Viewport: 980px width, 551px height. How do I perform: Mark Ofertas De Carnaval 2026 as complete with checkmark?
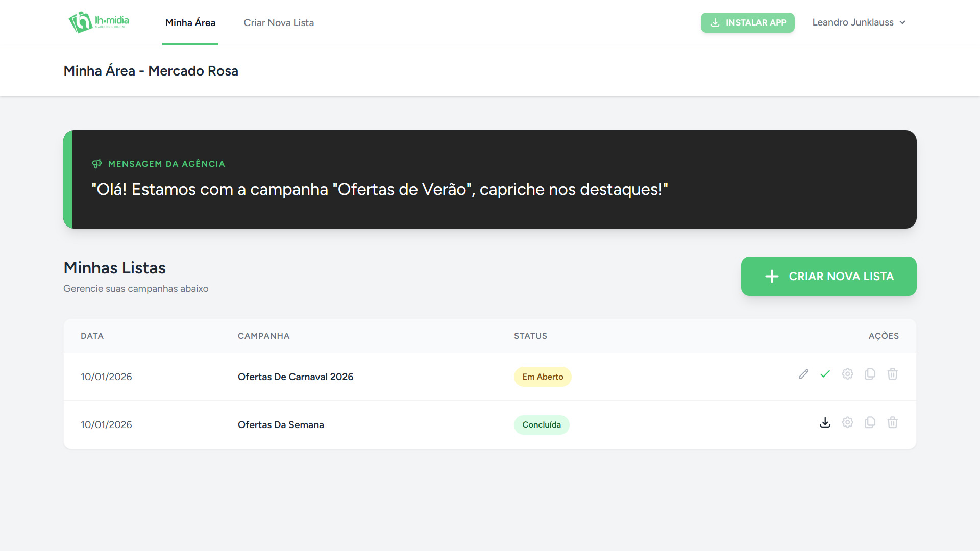click(825, 374)
